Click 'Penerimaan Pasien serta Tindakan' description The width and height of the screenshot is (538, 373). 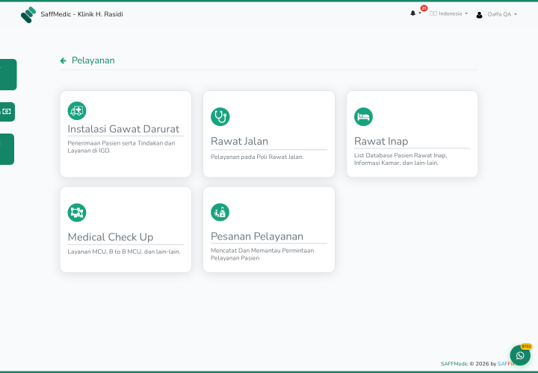click(121, 147)
